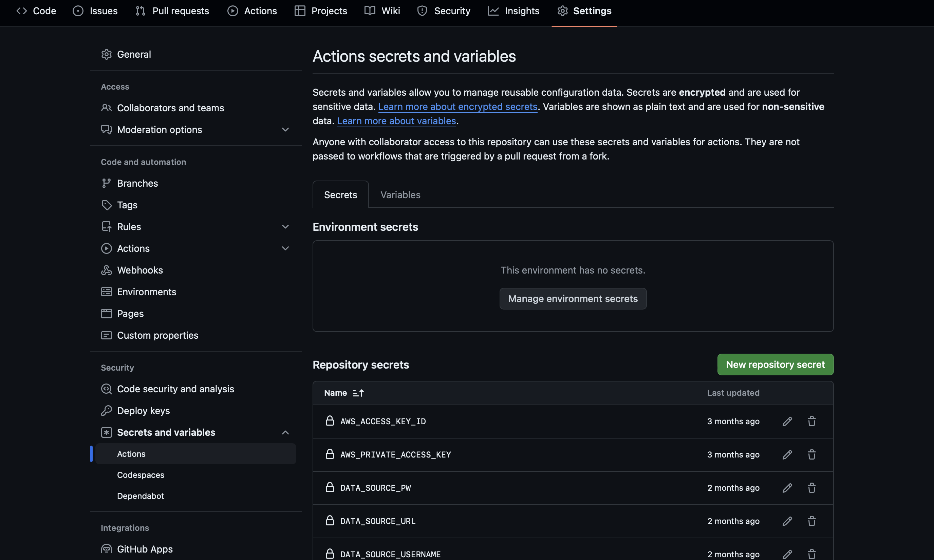The image size is (934, 560).
Task: Switch to the Variables tab
Action: 400,195
